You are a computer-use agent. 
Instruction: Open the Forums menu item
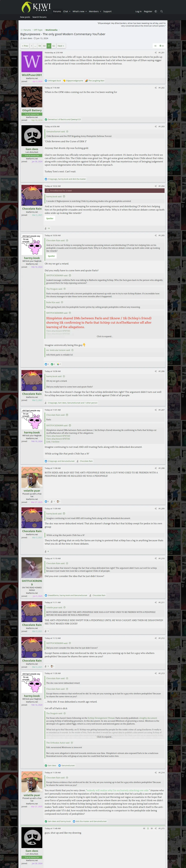point(57,11)
